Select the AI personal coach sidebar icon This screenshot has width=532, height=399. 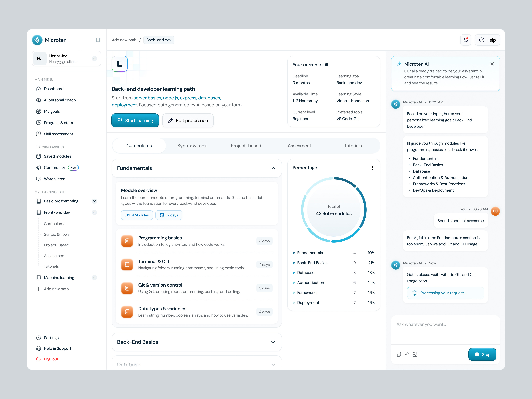coord(39,100)
